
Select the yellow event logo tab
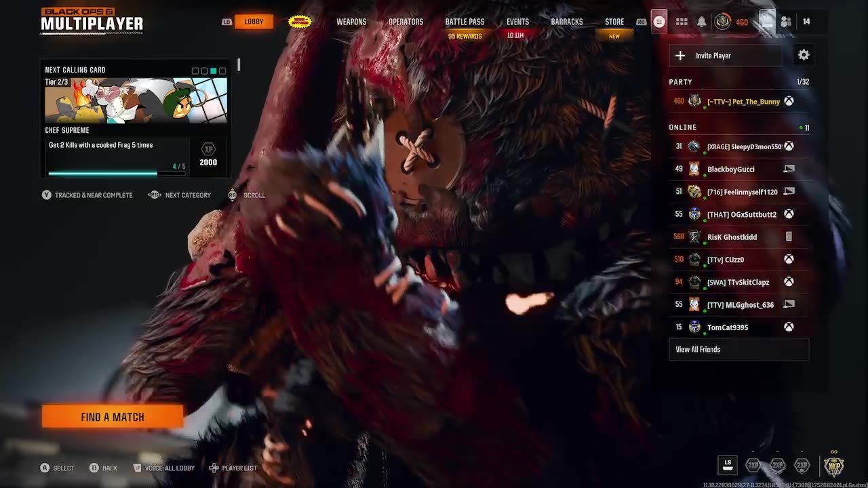[x=300, y=22]
